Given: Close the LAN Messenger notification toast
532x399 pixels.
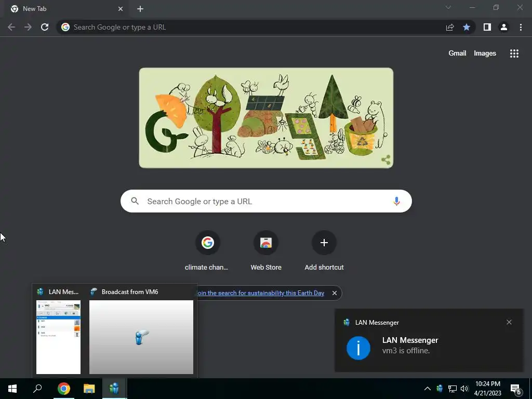Looking at the screenshot, I should (x=509, y=322).
